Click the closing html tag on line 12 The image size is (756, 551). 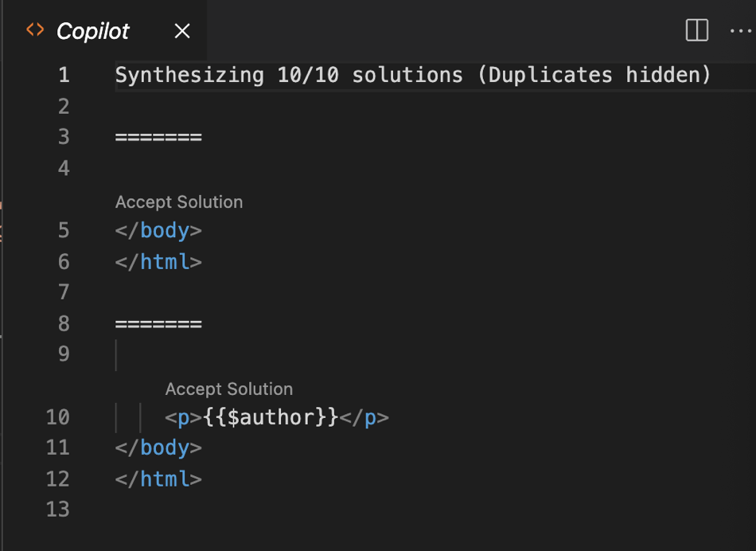[x=158, y=479]
